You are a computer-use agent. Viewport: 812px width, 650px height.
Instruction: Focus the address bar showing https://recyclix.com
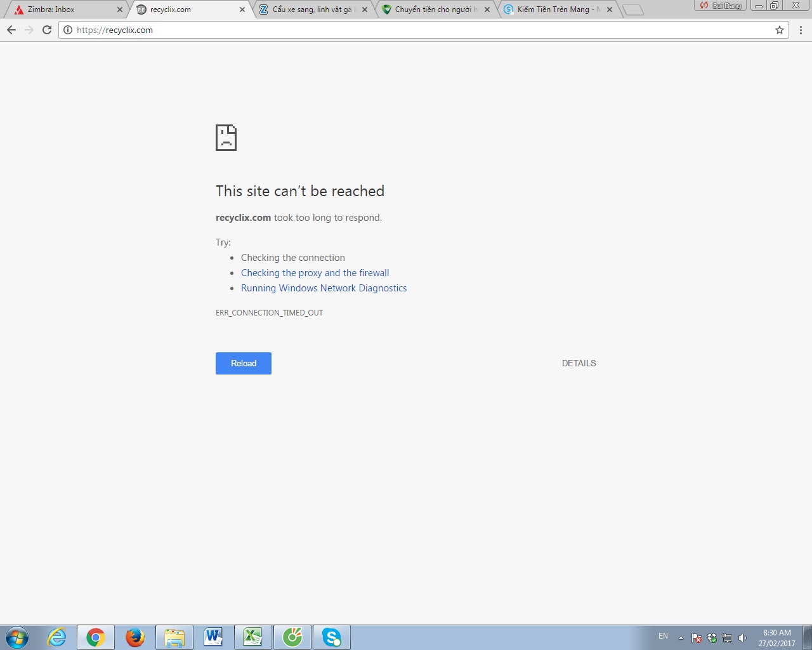[x=424, y=30]
